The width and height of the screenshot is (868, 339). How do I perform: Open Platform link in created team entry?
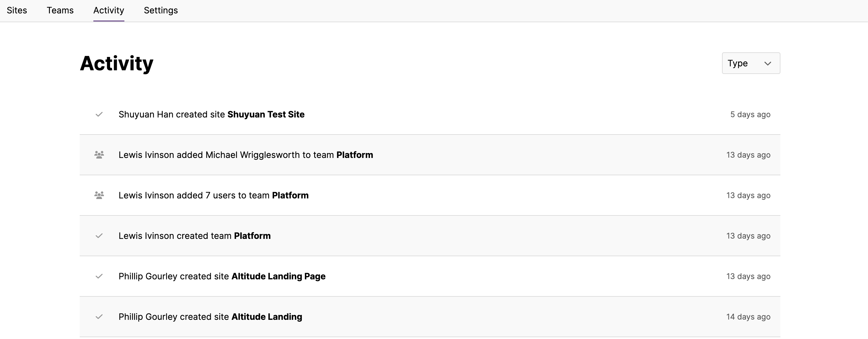coord(252,236)
